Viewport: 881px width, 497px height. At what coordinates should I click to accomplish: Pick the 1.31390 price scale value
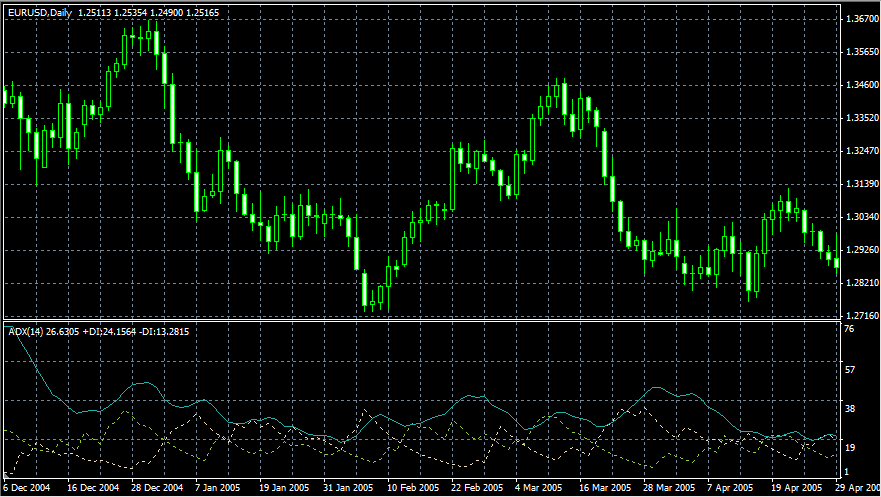[861, 184]
